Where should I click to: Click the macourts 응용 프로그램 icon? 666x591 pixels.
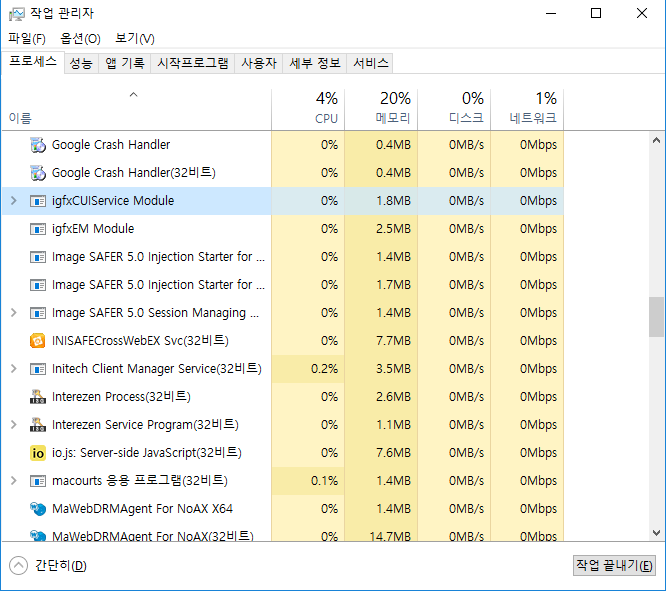(38, 481)
